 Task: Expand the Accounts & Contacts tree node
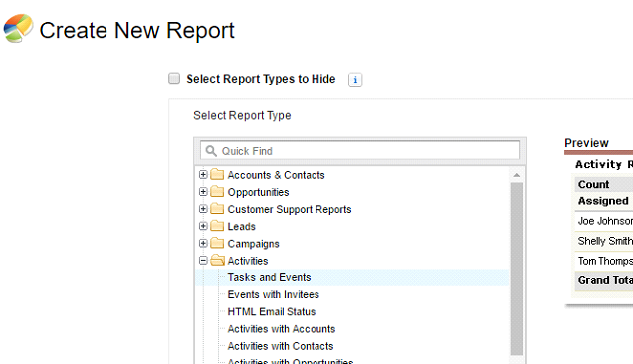coord(203,174)
